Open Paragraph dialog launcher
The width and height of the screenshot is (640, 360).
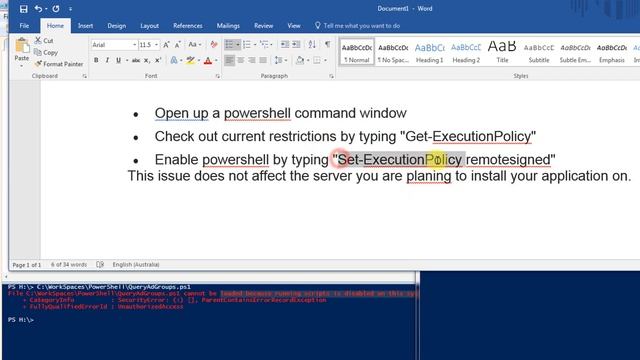pyautogui.click(x=331, y=76)
